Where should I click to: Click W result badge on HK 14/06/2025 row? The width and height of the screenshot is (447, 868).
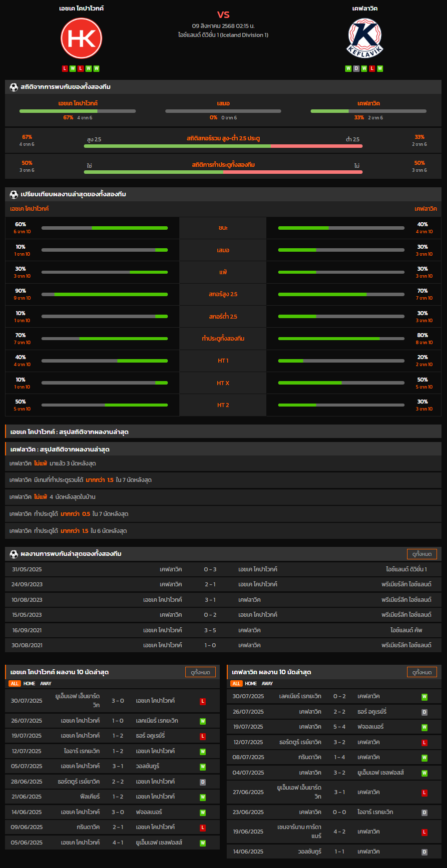203,813
